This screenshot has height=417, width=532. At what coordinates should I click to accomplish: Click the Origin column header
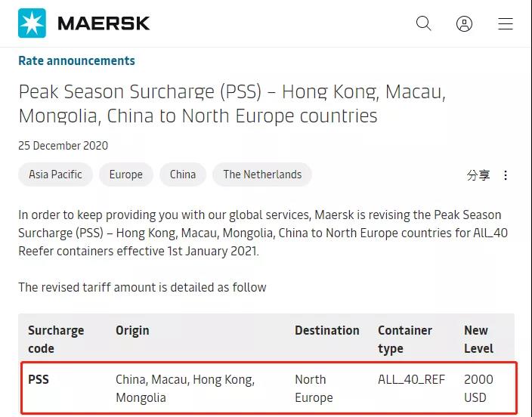pyautogui.click(x=132, y=331)
